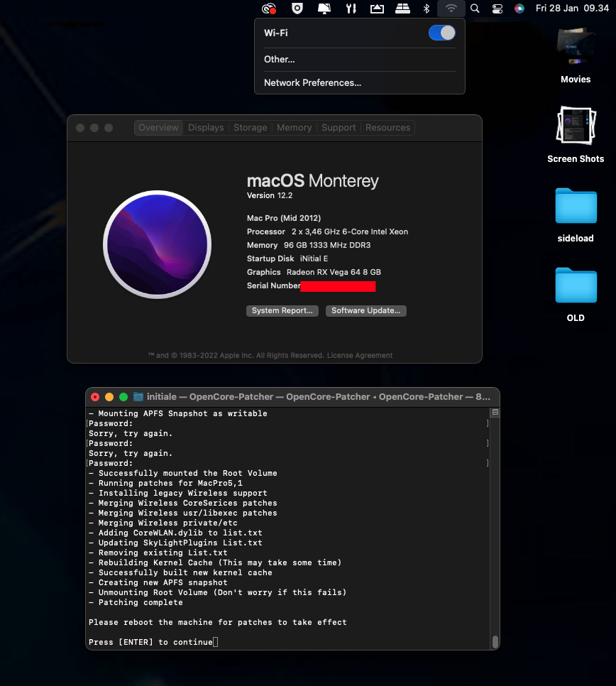Click 'Rebuilding Kernel Cache' line
This screenshot has height=686, width=616.
coord(215,562)
